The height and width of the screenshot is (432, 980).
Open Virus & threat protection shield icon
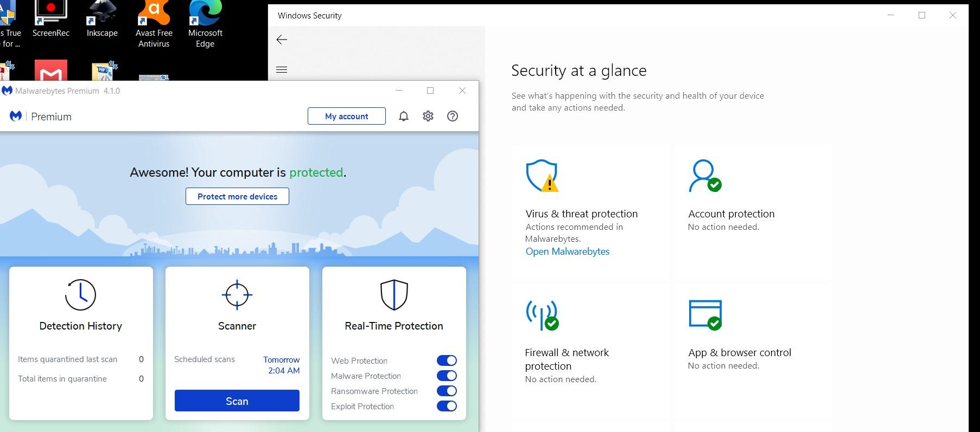pyautogui.click(x=542, y=176)
